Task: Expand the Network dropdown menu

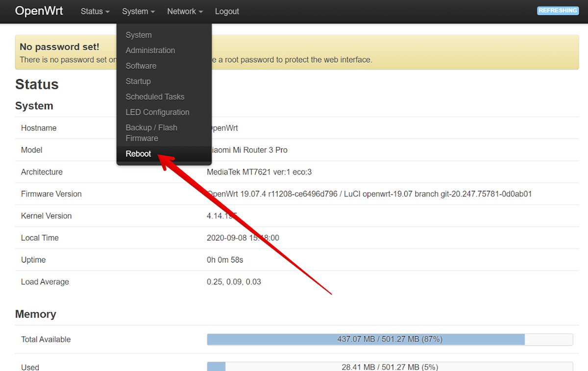Action: coord(185,11)
